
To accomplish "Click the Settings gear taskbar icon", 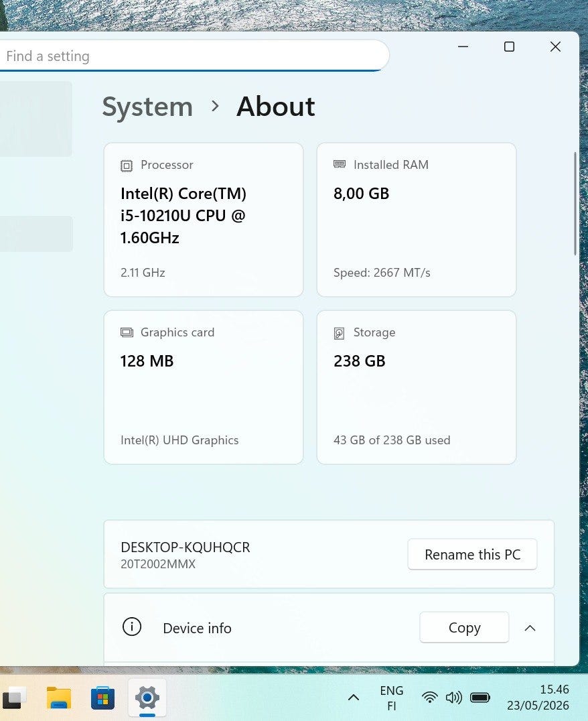I will [147, 698].
